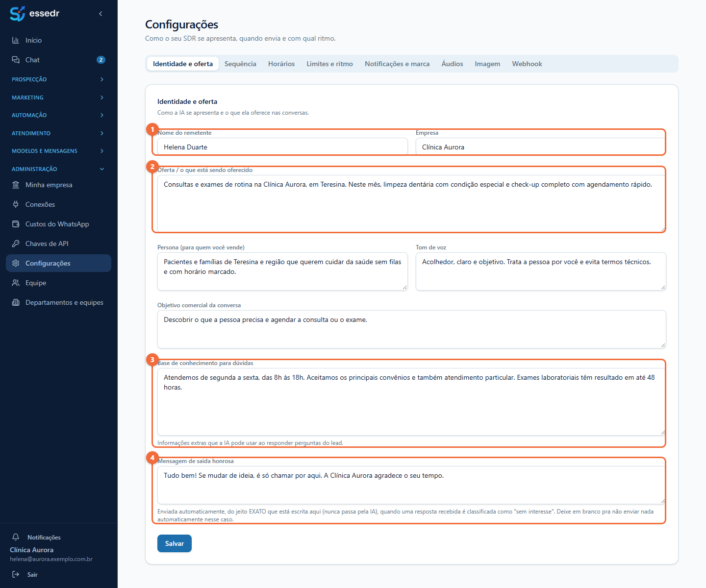706x588 pixels.
Task: Switch to the Sequência tab
Action: [240, 64]
